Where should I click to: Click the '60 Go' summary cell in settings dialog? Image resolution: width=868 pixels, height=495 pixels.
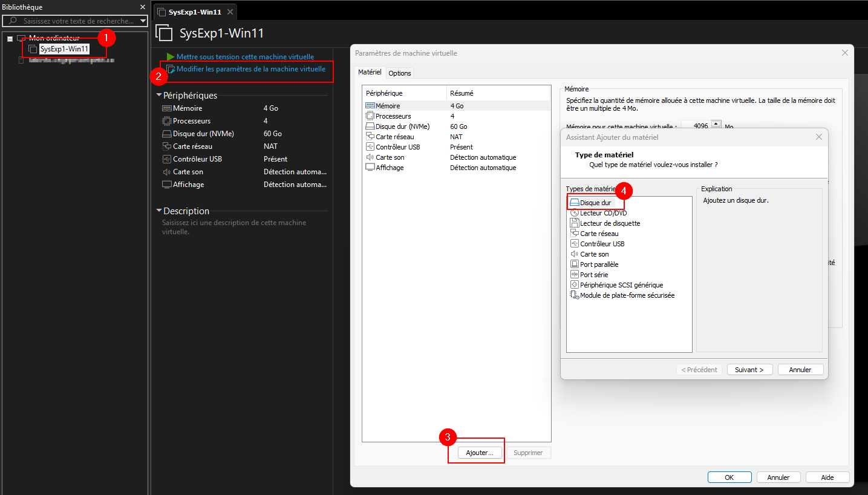pyautogui.click(x=459, y=126)
